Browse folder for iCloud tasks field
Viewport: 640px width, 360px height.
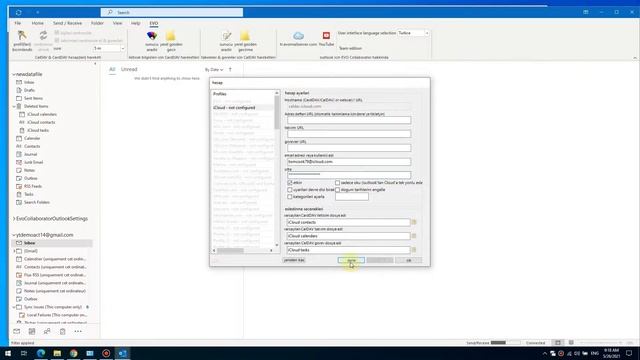pyautogui.click(x=413, y=249)
